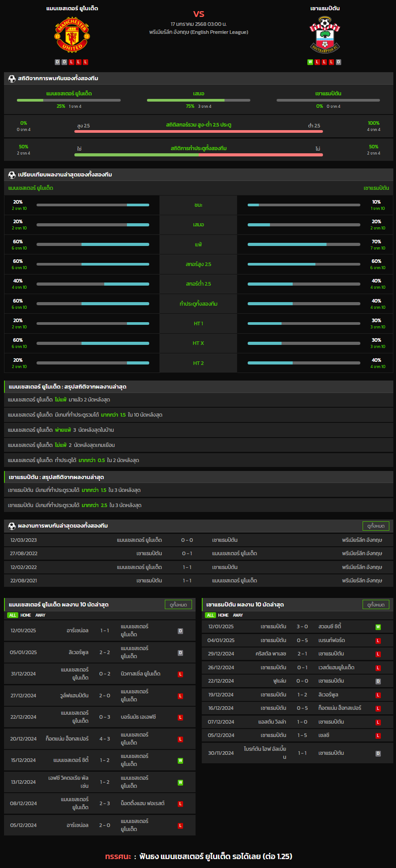Click the L badge for 19/12/2024 Liverpool 1-2 match

(378, 695)
